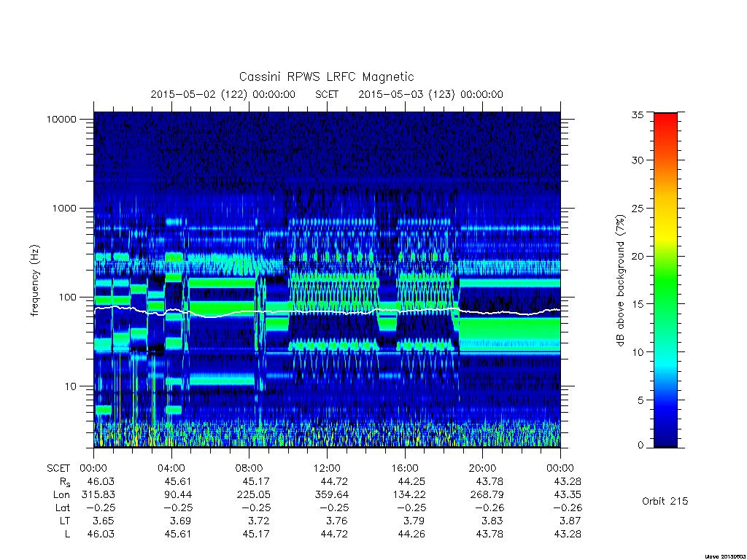This screenshot has width=747, height=560.
Task: Click the Lon value 315.83
Action: point(98,495)
